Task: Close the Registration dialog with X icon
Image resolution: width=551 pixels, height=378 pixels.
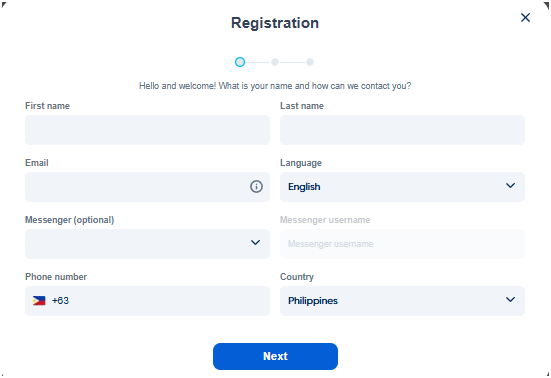Action: (x=525, y=18)
